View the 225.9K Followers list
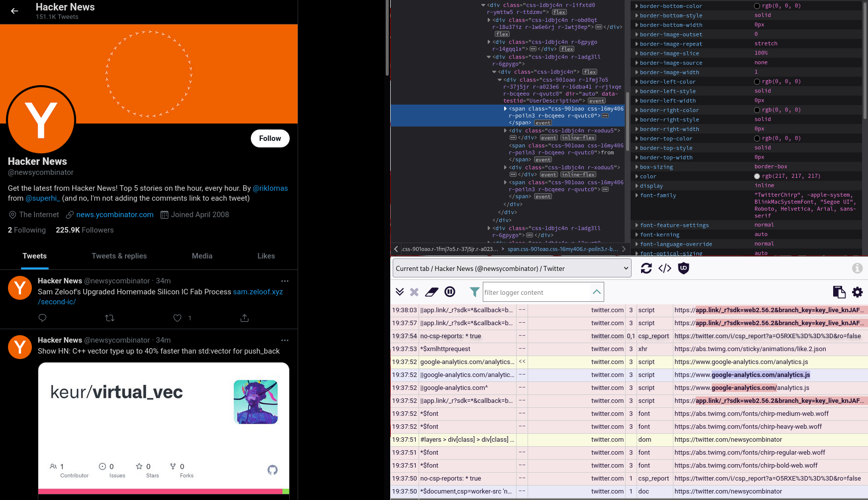Screen dimensions: 868x500 [x=85, y=230]
